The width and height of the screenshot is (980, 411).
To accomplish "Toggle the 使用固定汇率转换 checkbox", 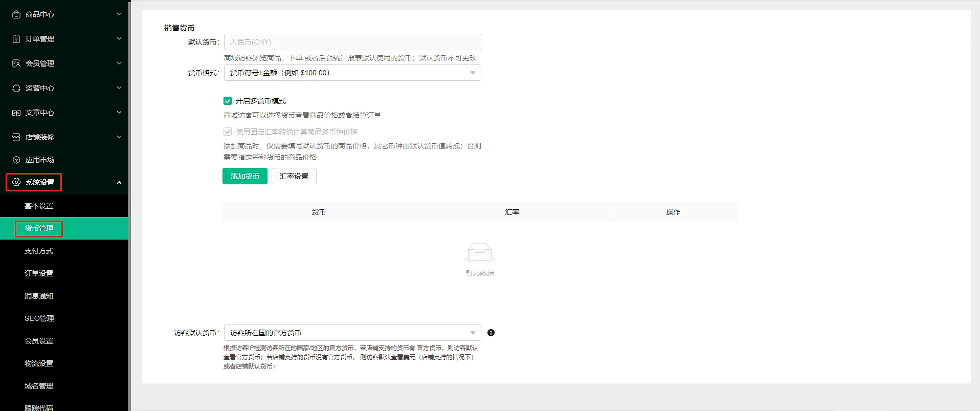I will pyautogui.click(x=228, y=132).
